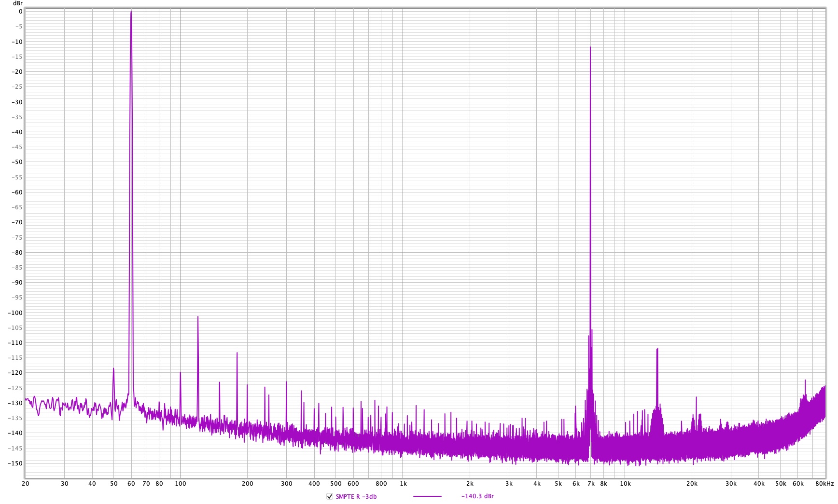Viewport: 838px width, 504px height.
Task: Click the '-150' level axis label
Action: pos(15,463)
